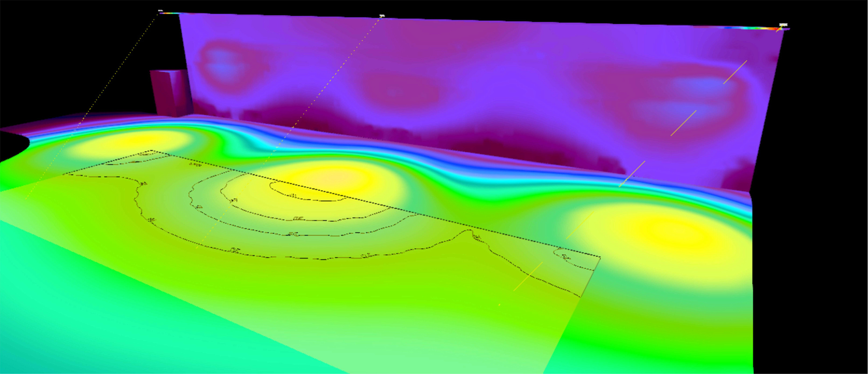Click the topmost solid yellow line on wall
The height and width of the screenshot is (374, 868).
(735, 72)
